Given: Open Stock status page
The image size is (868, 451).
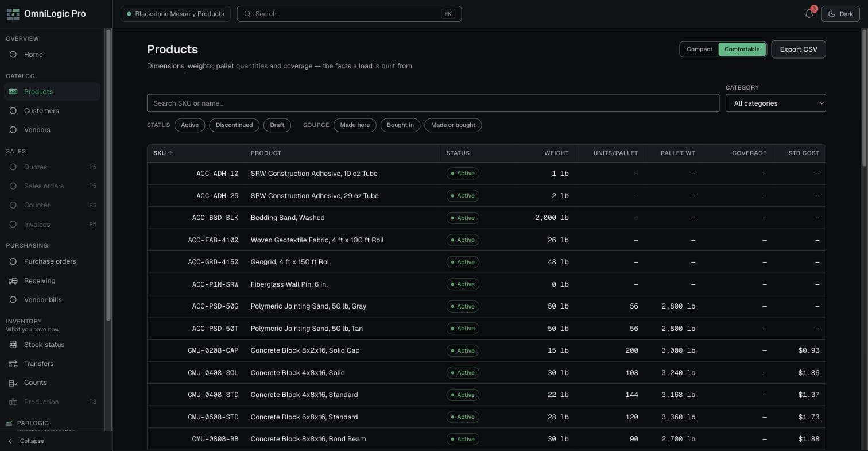Looking at the screenshot, I should coord(52,345).
